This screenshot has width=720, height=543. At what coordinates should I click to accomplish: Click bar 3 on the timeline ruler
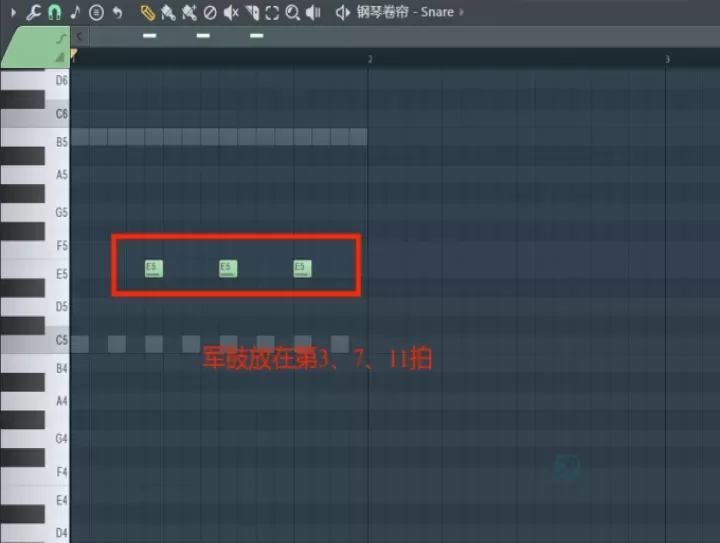coord(667,59)
